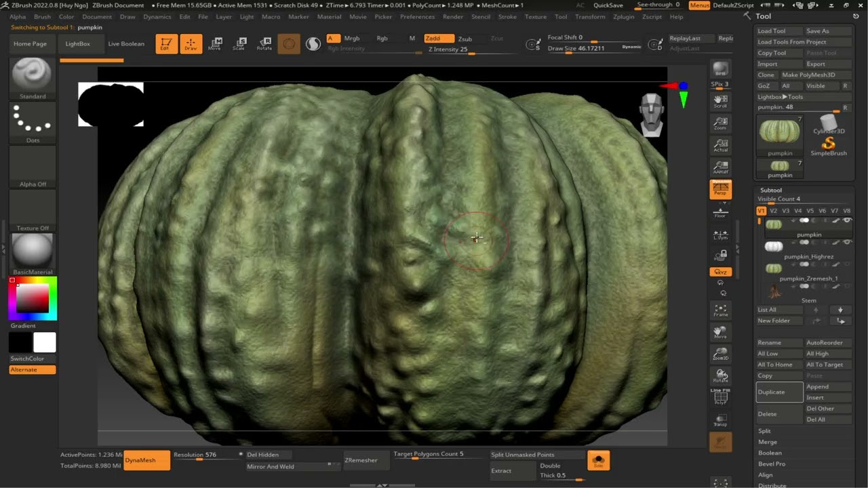Click the Zoom magnifier icon
Viewport: 868px width, 488px height.
(x=720, y=123)
